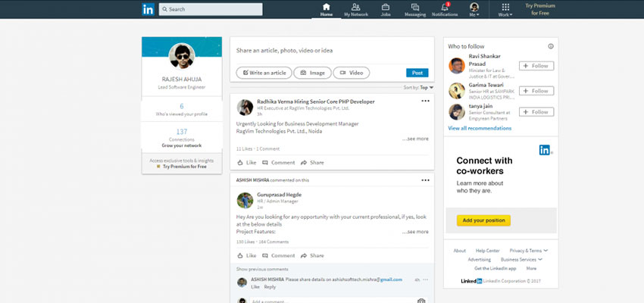The width and height of the screenshot is (644, 303).
Task: Click Try Premium for Free in navbar
Action: point(540,9)
